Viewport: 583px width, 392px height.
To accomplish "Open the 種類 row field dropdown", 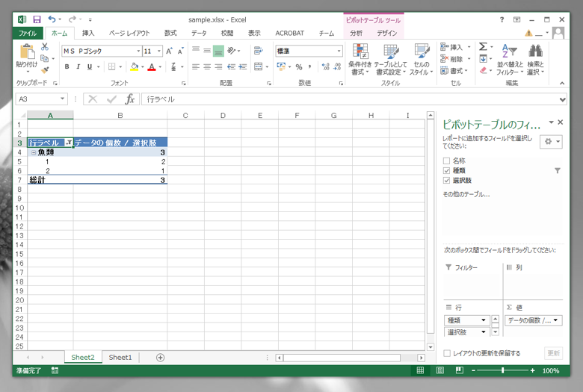I will [x=484, y=320].
